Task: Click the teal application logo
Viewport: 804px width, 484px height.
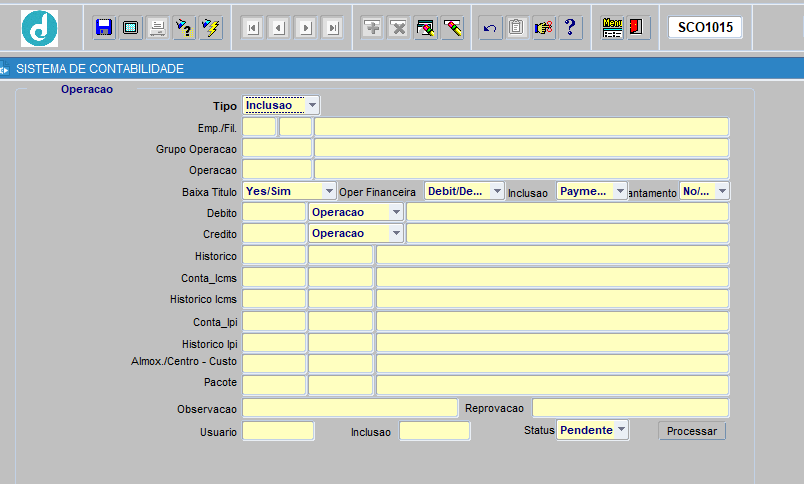Action: (x=39, y=28)
